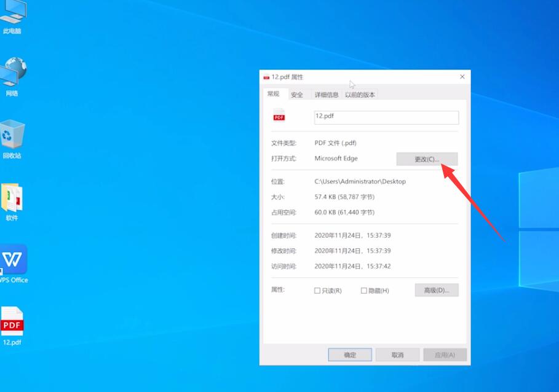Click the PDF file icon in properties dialog

point(279,115)
